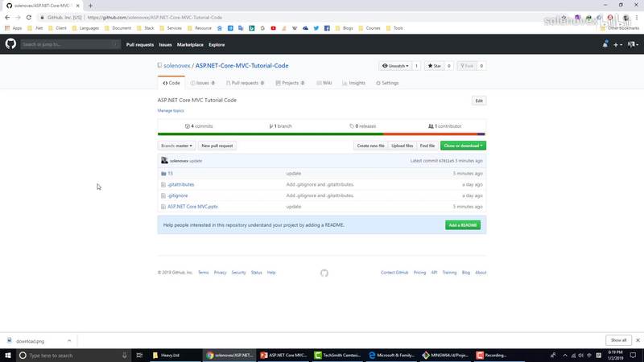The width and height of the screenshot is (644, 362).
Task: Star the repository
Action: [x=434, y=66]
